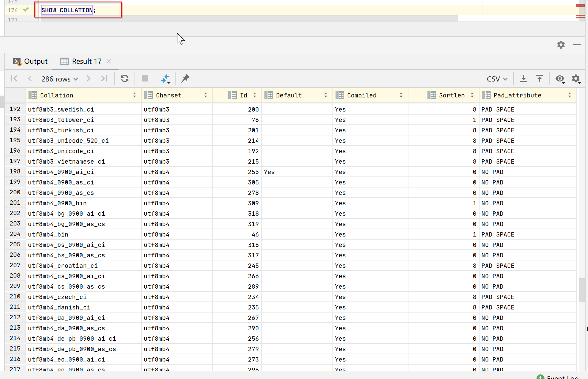
Task: Select cell utf8mb3_unicode_520_ci
Action: 84,141
